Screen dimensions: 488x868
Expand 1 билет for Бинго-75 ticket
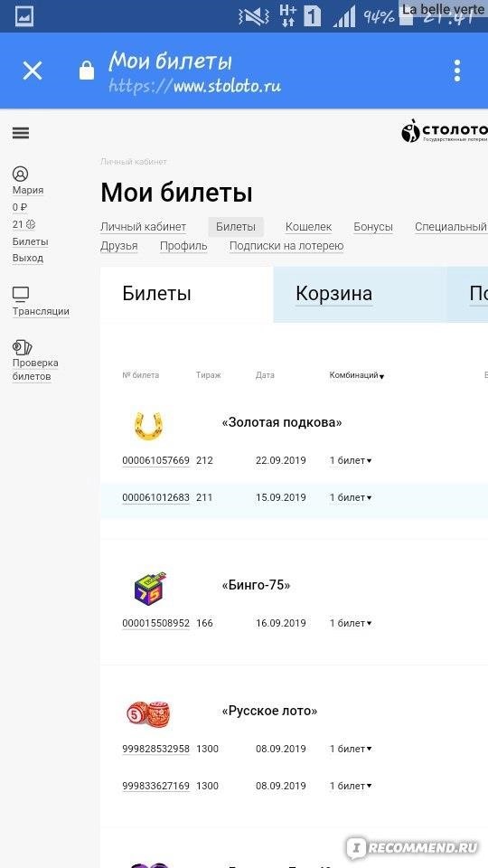[351, 623]
